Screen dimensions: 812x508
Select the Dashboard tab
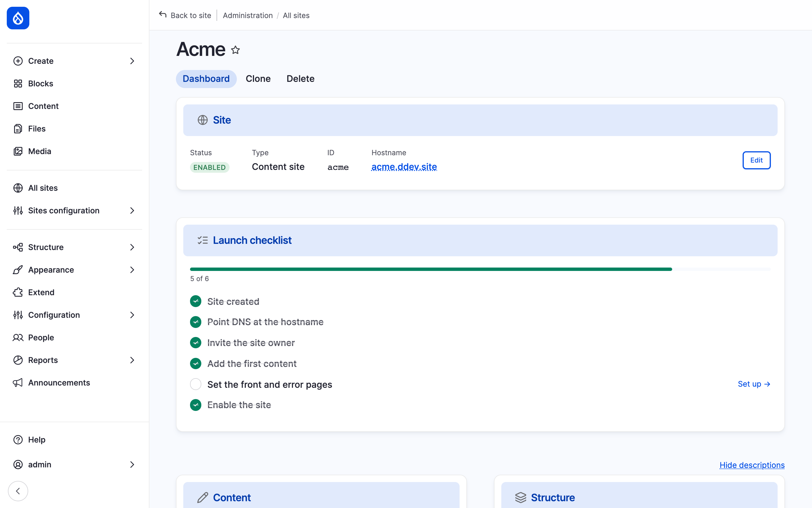tap(206, 79)
